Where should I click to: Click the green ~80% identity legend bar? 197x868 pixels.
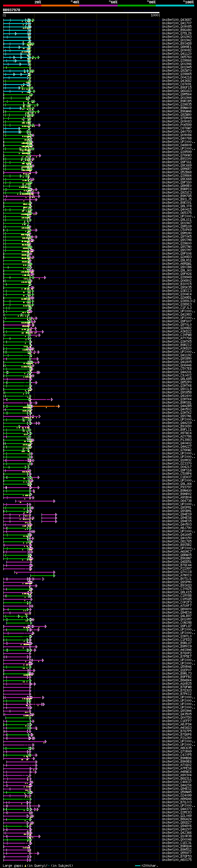[x=137, y=6]
